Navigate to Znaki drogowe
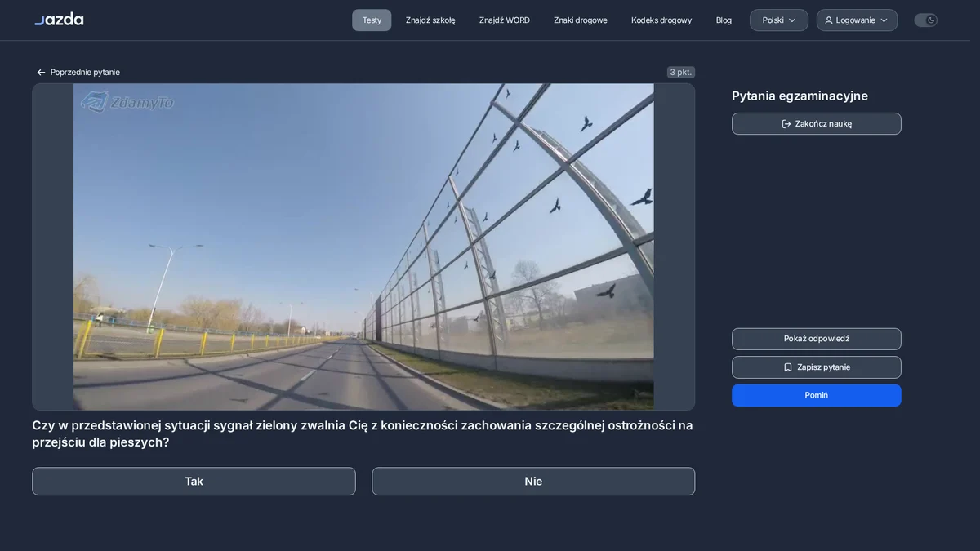This screenshot has width=980, height=551. click(x=581, y=20)
